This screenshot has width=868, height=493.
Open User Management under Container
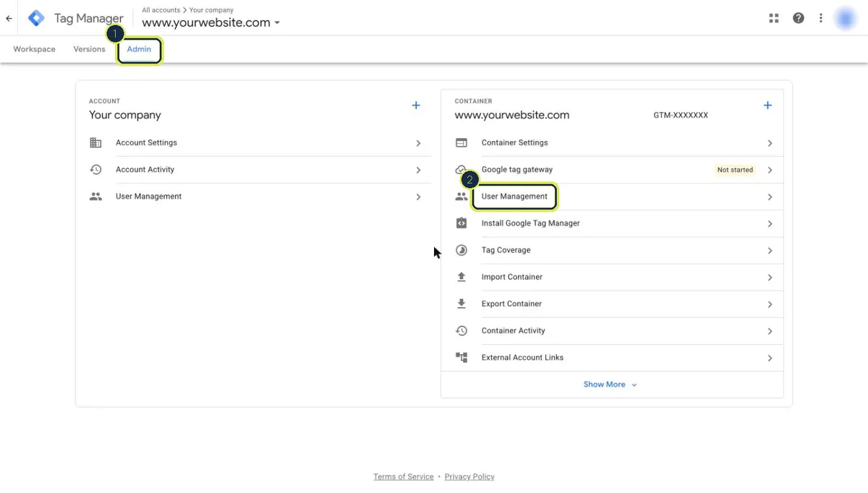coord(612,196)
